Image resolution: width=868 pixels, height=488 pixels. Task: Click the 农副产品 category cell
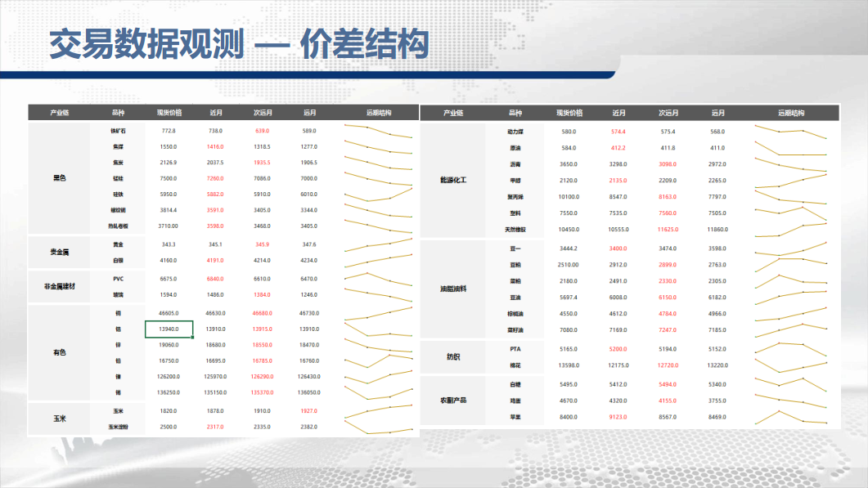pyautogui.click(x=453, y=401)
